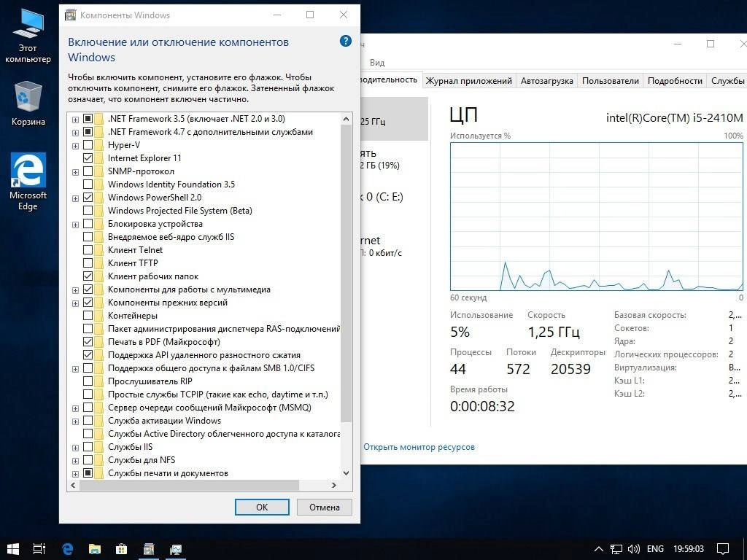Click the network icon in the system tray

[x=616, y=549]
